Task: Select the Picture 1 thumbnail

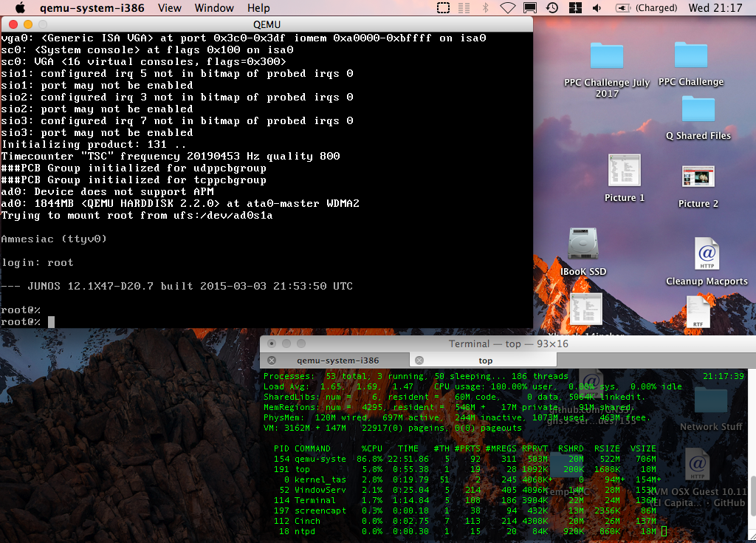Action: coord(625,171)
